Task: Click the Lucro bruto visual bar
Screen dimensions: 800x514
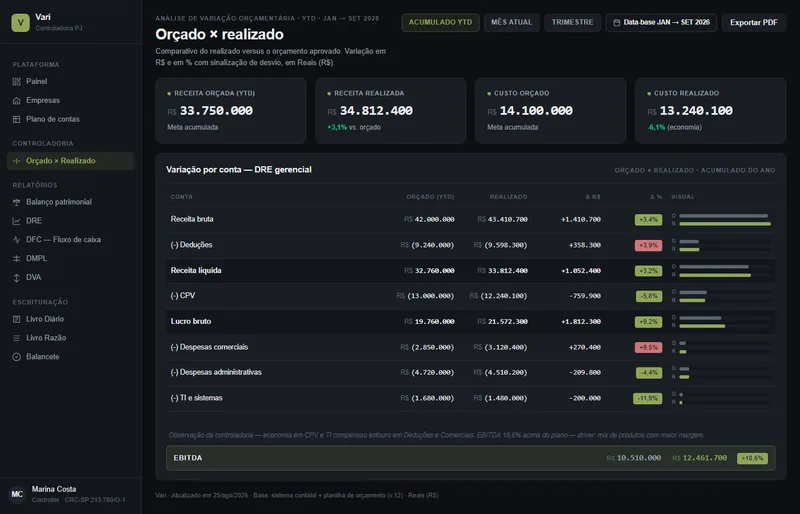Action: [721, 322]
